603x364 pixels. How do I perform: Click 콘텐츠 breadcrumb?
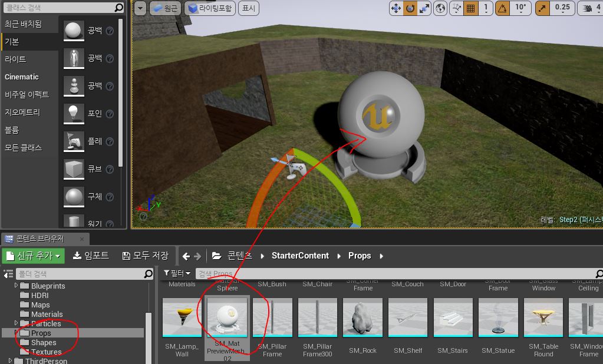click(x=239, y=256)
